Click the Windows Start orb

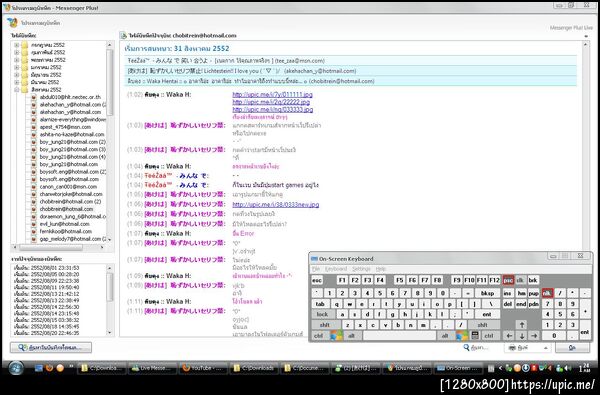point(16,368)
